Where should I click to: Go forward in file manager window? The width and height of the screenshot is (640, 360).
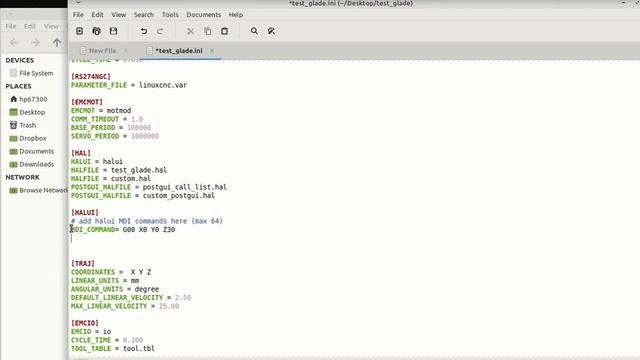click(35, 42)
